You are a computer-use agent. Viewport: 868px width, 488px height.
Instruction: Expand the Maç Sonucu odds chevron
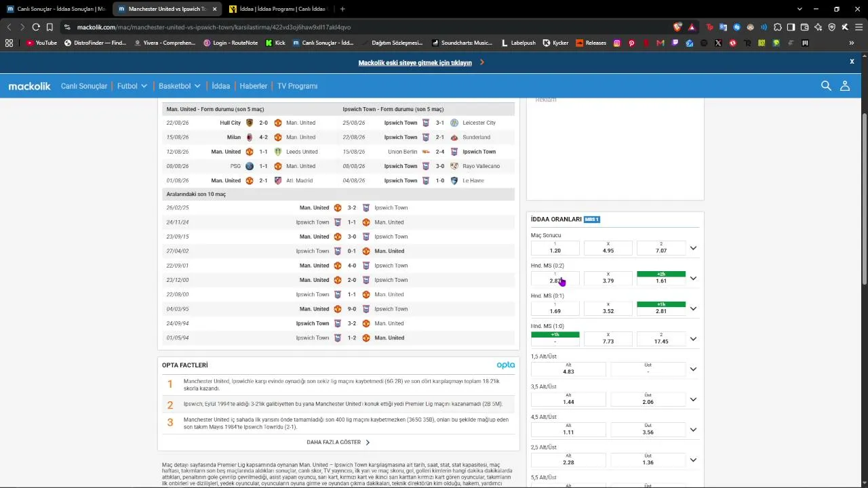[x=693, y=248]
